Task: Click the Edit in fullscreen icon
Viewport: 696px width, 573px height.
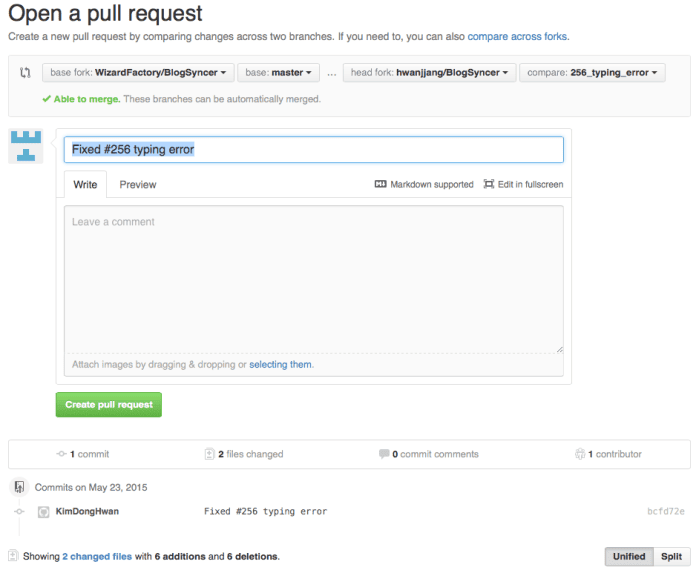Action: click(x=488, y=184)
